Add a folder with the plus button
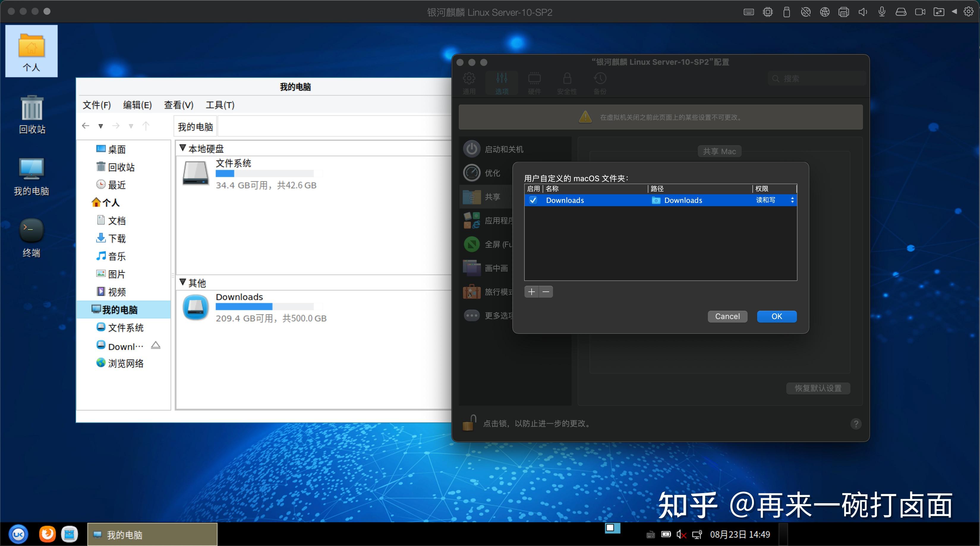This screenshot has height=546, width=980. pyautogui.click(x=532, y=292)
